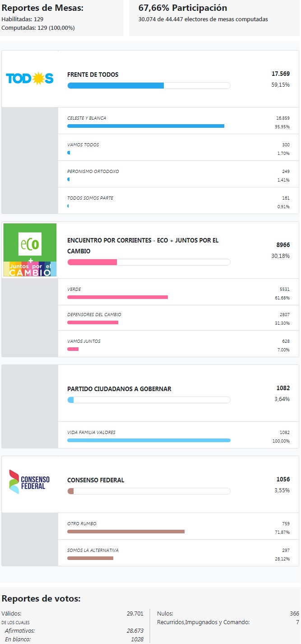Select PARTIDO CIUDADANOS A GOBERNAR heading
The width and height of the screenshot is (301, 644).
pyautogui.click(x=119, y=389)
